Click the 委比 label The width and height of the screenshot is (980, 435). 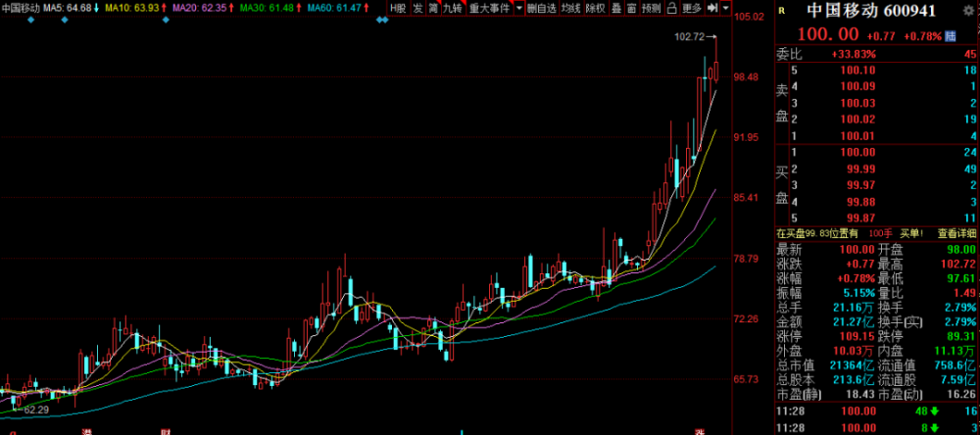point(789,54)
